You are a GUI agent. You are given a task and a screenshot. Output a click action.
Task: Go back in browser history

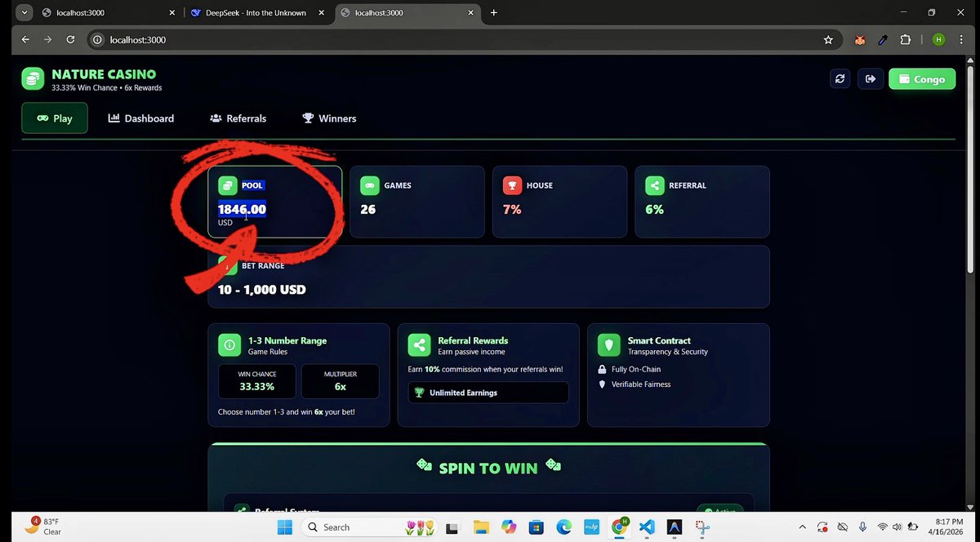click(24, 39)
